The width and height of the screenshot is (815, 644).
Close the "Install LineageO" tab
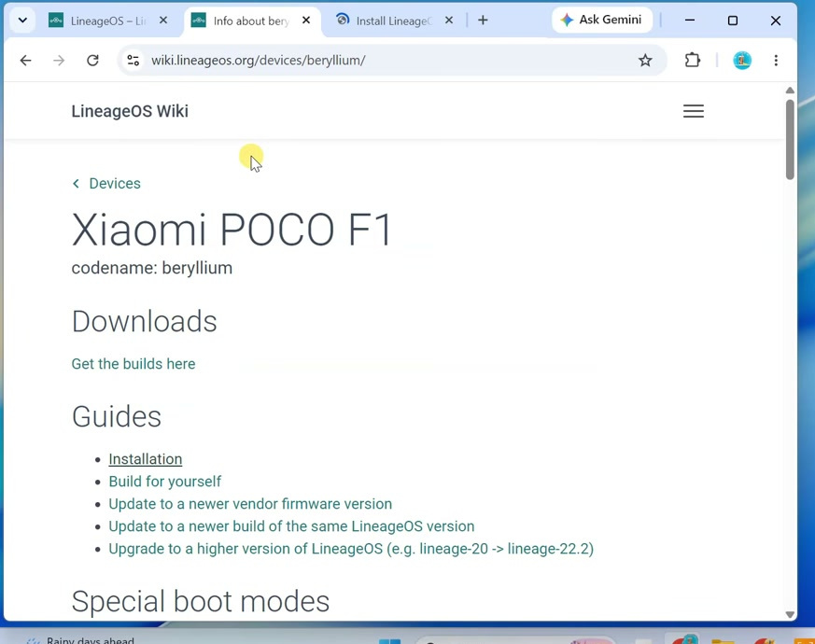pos(449,21)
